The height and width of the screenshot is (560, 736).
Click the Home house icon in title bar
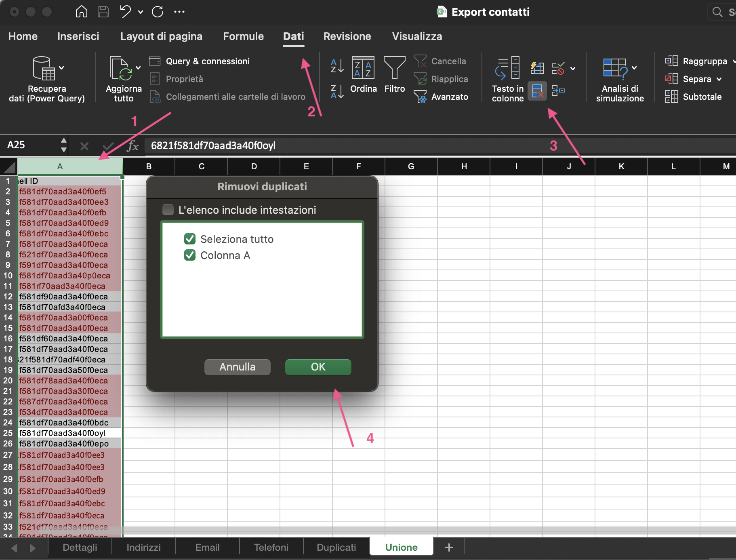point(82,12)
